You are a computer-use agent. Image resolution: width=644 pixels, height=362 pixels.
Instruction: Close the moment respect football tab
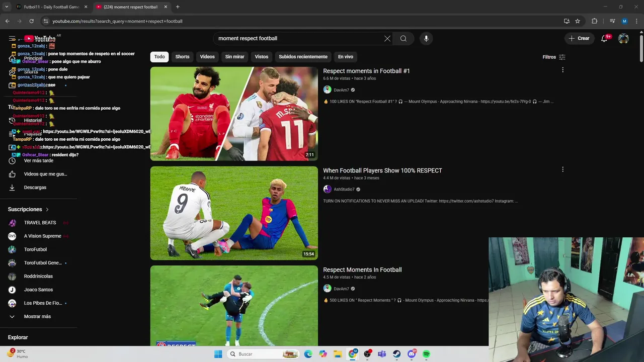(x=166, y=7)
